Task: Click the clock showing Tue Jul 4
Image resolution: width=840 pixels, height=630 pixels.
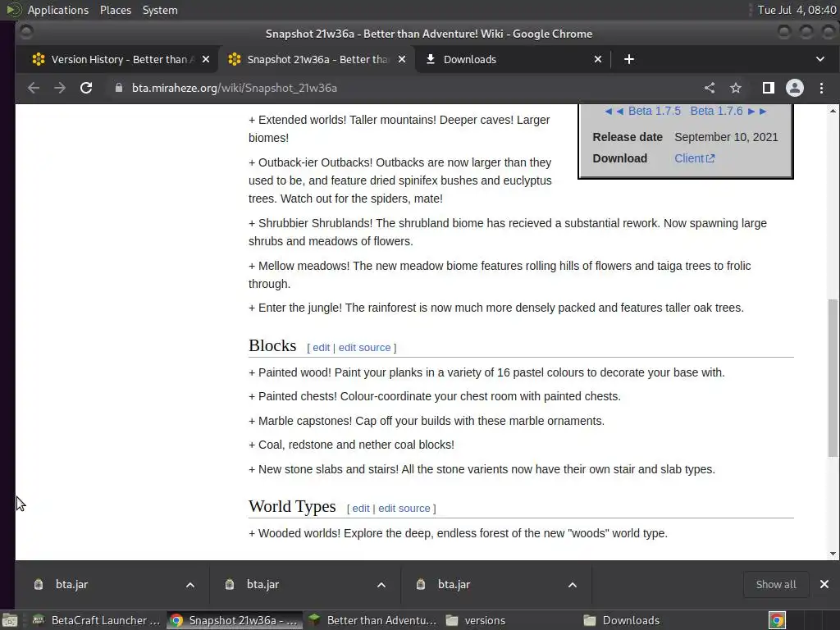Action: (x=797, y=10)
